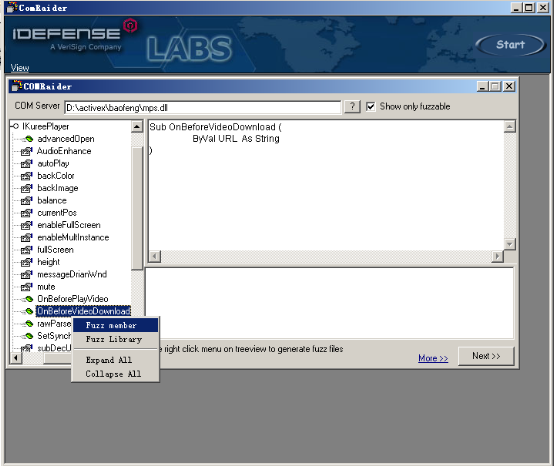Click the property icon beside enableFullScreen
The image size is (555, 467).
(26, 225)
